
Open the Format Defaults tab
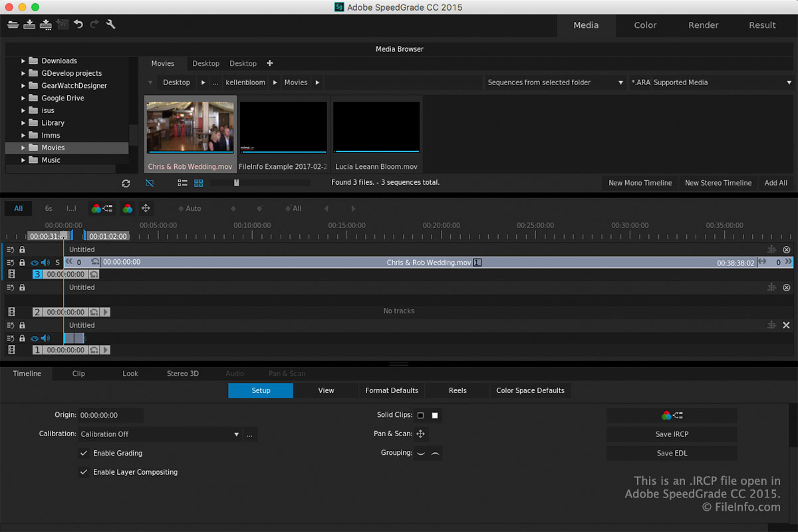point(392,390)
